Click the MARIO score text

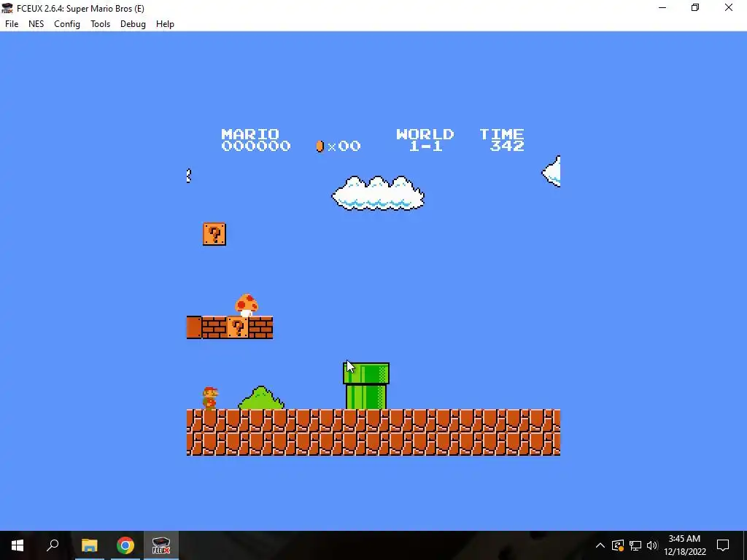tap(256, 140)
